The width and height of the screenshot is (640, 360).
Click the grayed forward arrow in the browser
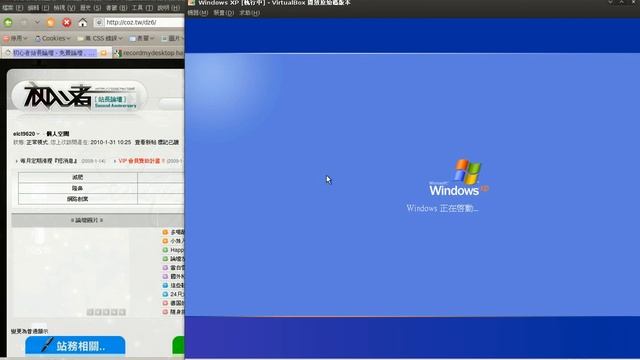[24, 22]
